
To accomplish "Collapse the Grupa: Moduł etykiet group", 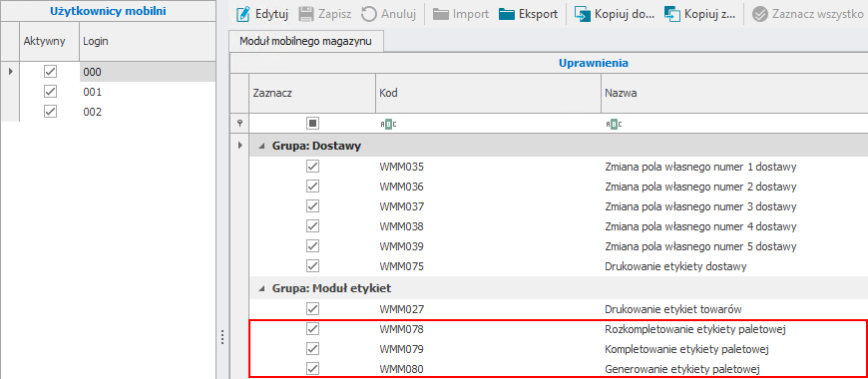I will (260, 289).
